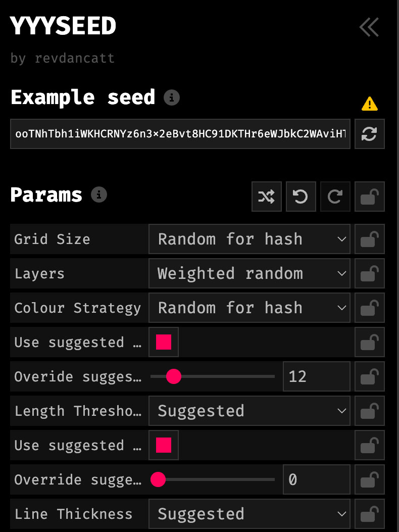Click the number field showing 12
Screen dimensions: 399x532
click(x=316, y=376)
